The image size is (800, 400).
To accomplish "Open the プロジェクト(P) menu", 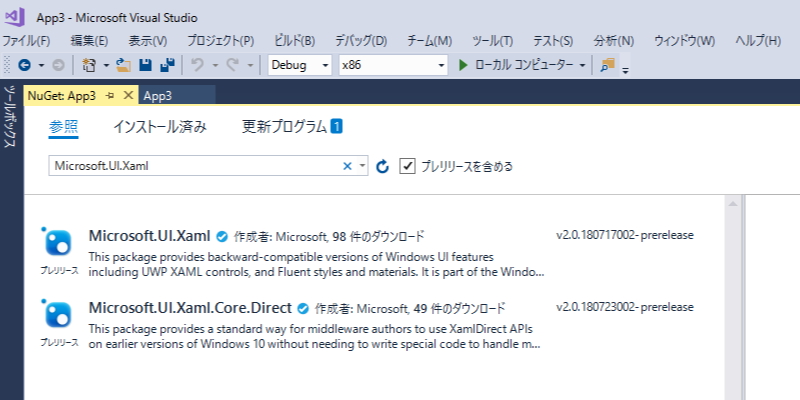I will (x=220, y=41).
